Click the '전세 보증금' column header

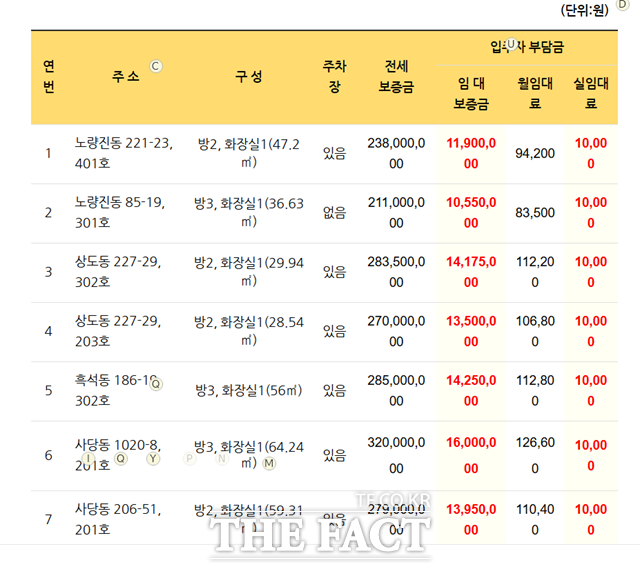396,76
